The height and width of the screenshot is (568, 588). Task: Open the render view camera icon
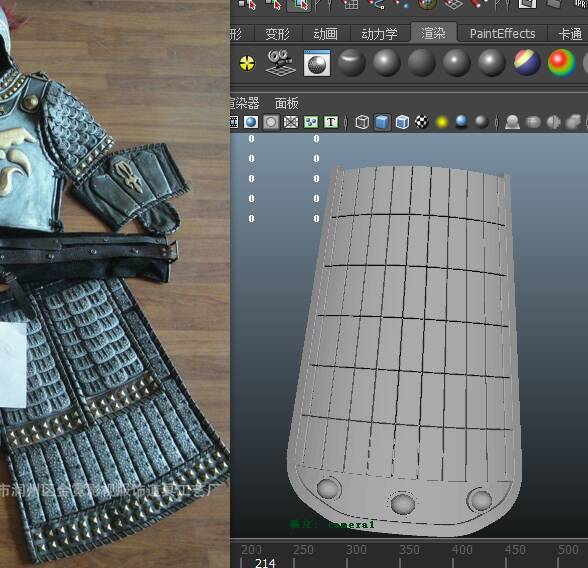pyautogui.click(x=280, y=62)
